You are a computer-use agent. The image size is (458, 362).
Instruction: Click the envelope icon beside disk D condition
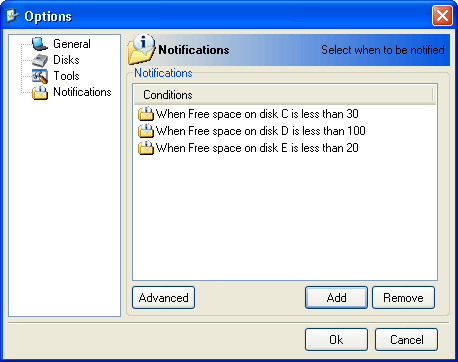coord(146,131)
